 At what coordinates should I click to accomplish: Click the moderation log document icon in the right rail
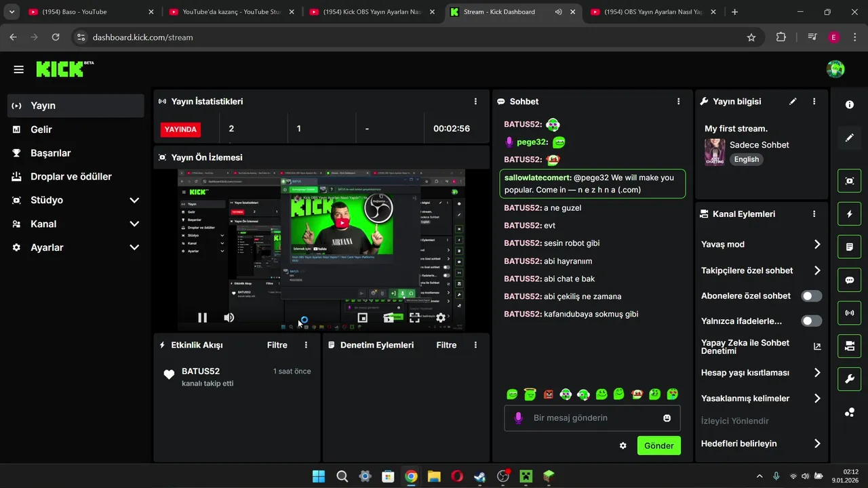[850, 247]
